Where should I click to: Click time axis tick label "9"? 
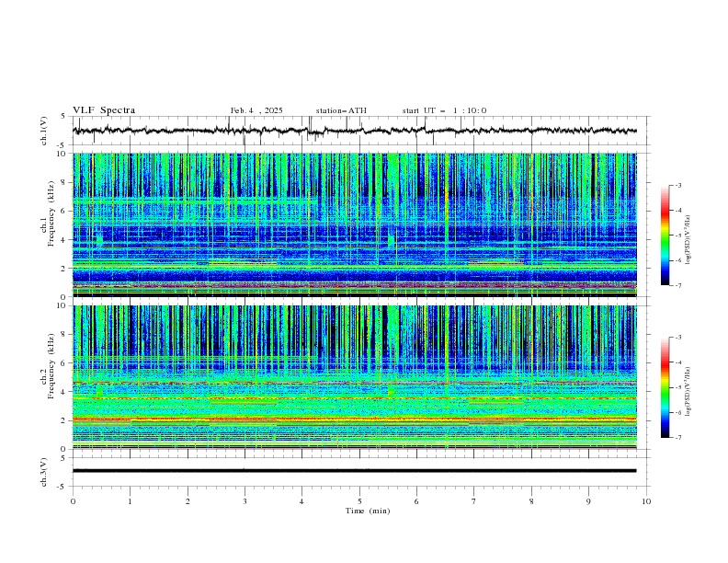(x=588, y=501)
